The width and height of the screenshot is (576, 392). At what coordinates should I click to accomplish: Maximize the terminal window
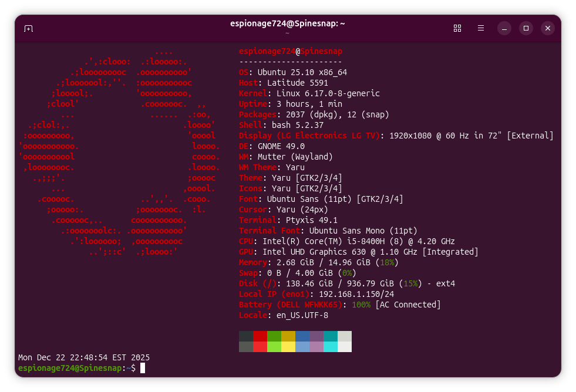526,28
